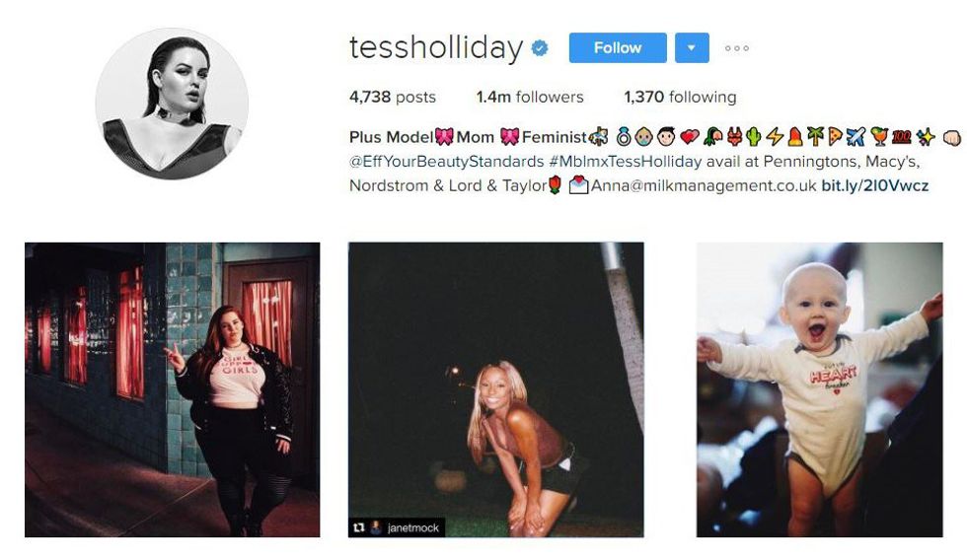The height and width of the screenshot is (560, 967).
Task: Click the blue verified badge icon
Action: [x=540, y=48]
